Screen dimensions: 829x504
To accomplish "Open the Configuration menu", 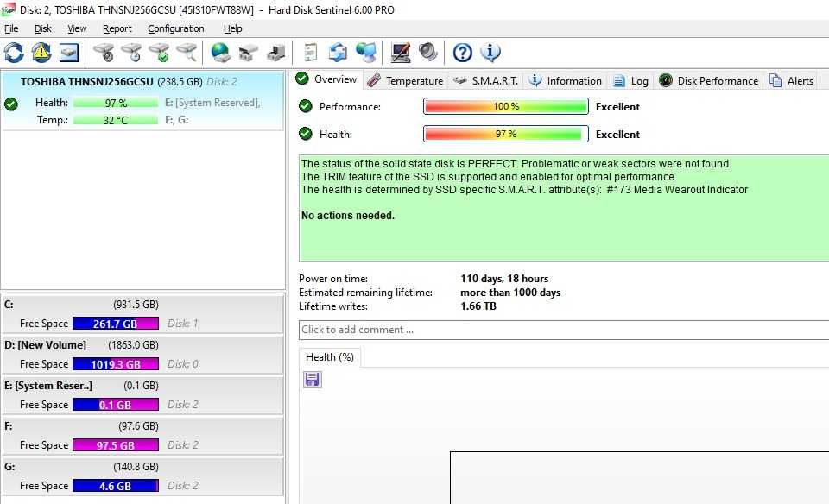I will [176, 28].
